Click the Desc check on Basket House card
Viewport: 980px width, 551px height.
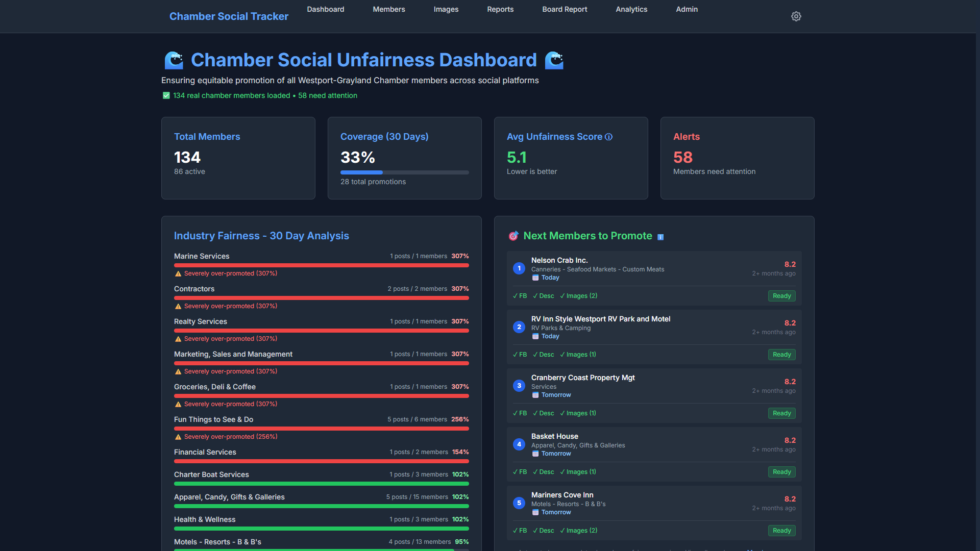[x=544, y=472]
